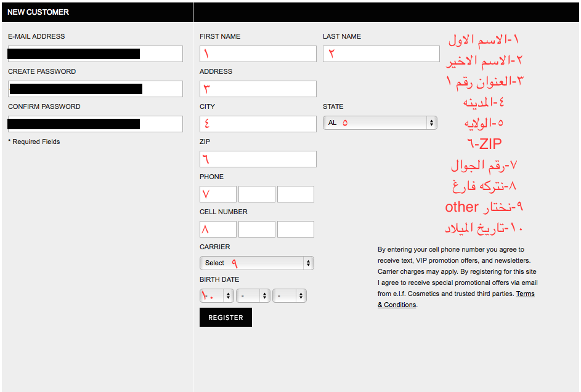Open the State dropdown showing AL
Screen dimensions: 581x392
pyautogui.click(x=380, y=123)
